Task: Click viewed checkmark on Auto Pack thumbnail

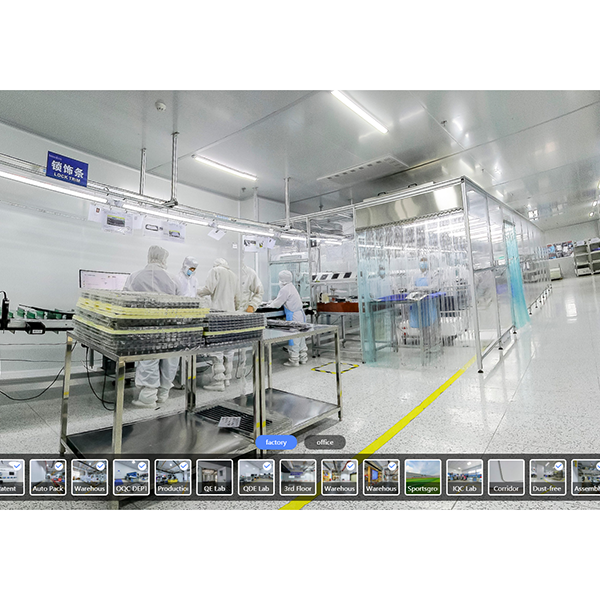Action: (x=59, y=466)
